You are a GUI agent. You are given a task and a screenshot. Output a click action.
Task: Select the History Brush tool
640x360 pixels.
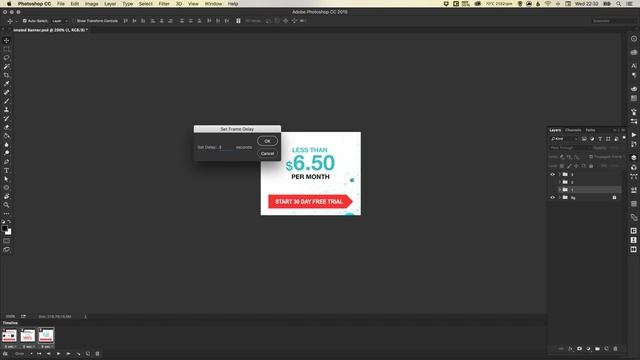pos(7,118)
